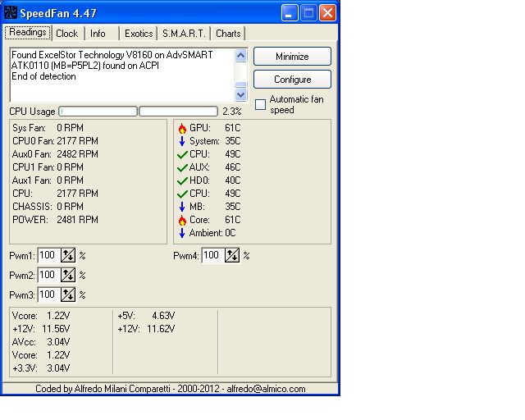The height and width of the screenshot is (420, 525).
Task: Open the Info tab
Action: click(x=102, y=34)
